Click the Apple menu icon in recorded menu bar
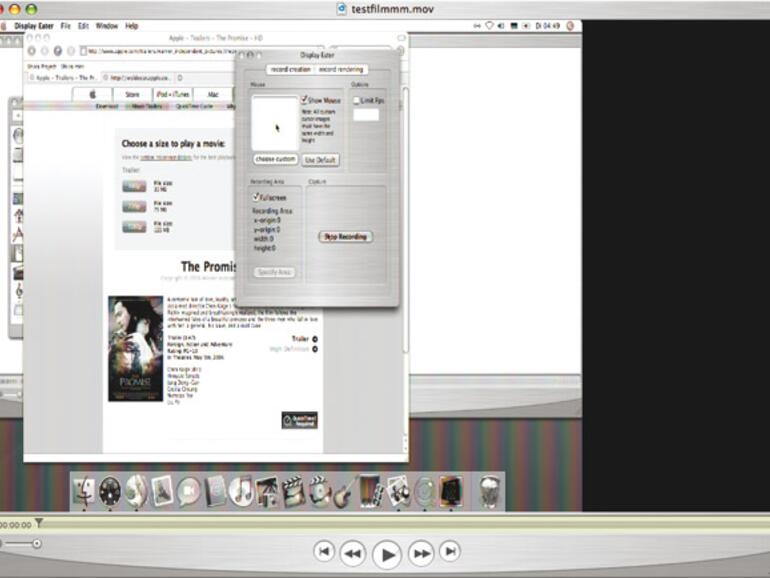 pos(4,26)
